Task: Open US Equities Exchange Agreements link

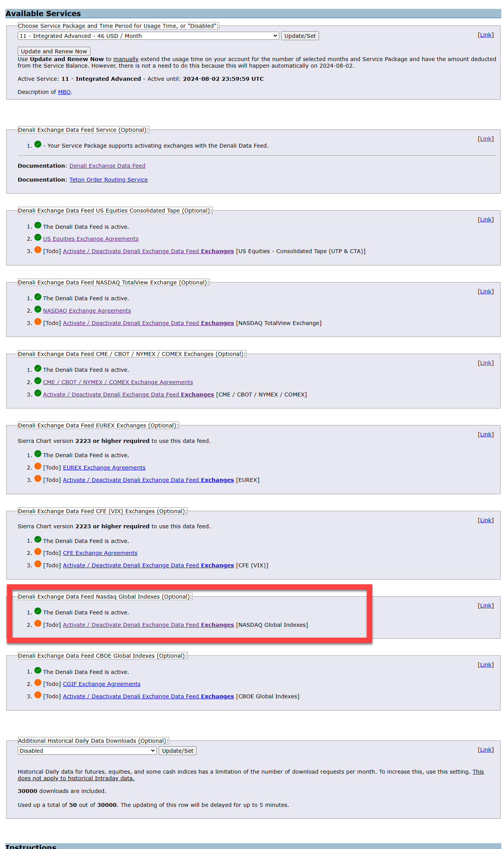Action: point(91,239)
